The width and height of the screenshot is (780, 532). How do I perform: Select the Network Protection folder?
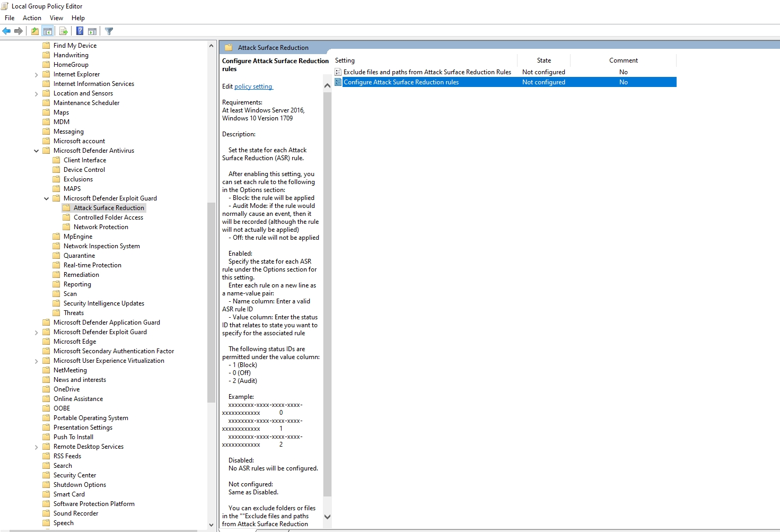[x=101, y=227]
